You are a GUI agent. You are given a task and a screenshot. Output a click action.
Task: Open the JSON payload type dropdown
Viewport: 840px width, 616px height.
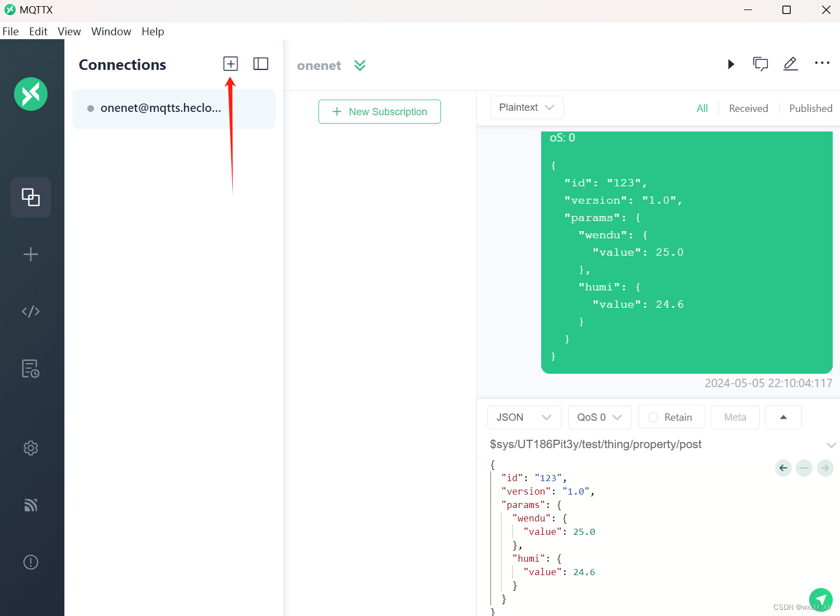pos(524,417)
